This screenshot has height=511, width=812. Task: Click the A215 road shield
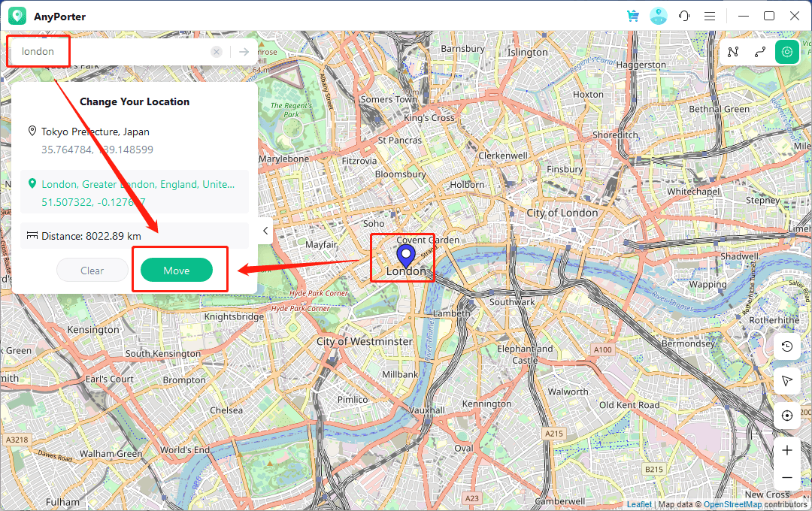tap(553, 434)
